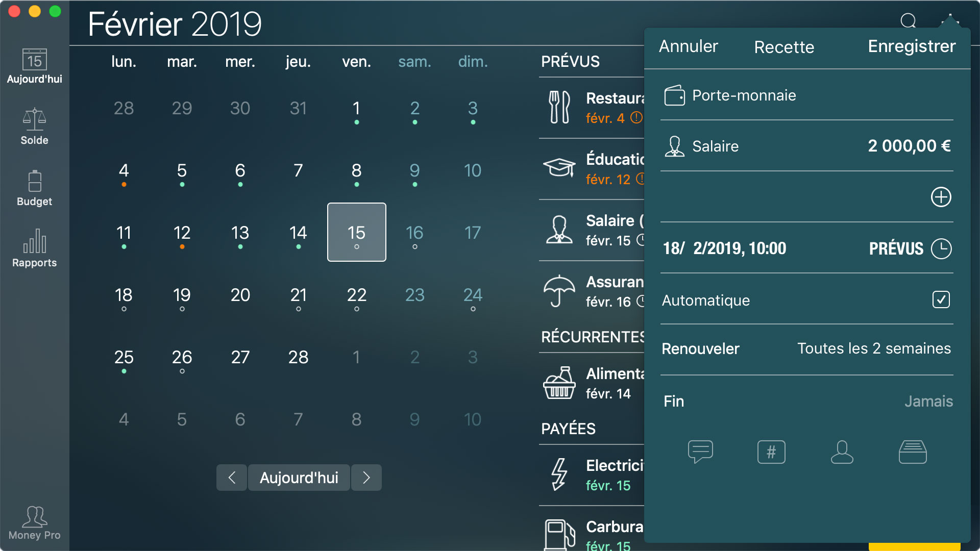Select the Recette tab label
Screen dimensions: 980x551
click(x=783, y=47)
